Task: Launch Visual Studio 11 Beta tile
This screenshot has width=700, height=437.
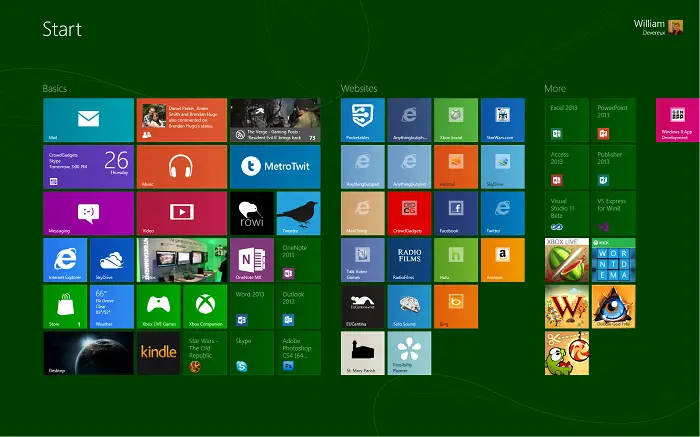Action: (x=567, y=213)
